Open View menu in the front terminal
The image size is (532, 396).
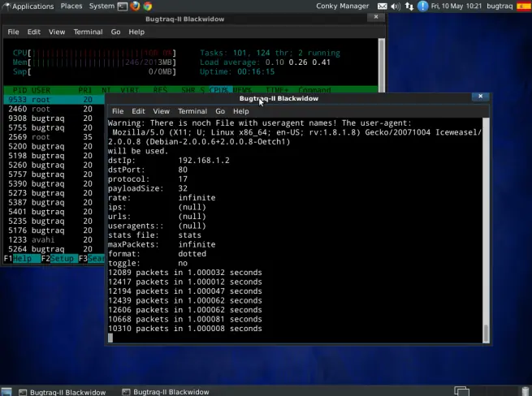[161, 111]
